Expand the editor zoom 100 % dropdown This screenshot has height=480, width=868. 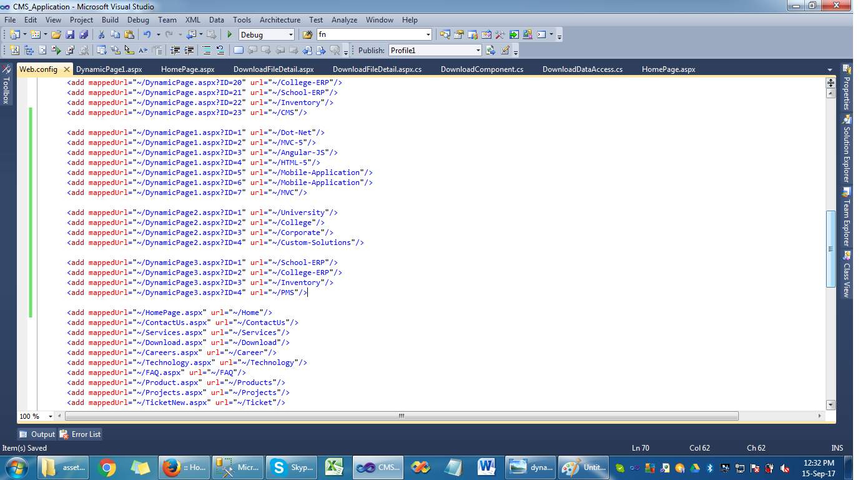point(52,416)
